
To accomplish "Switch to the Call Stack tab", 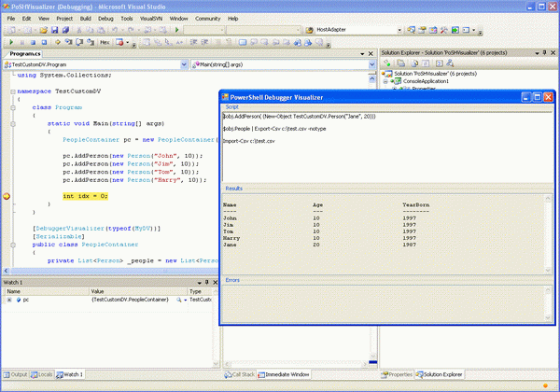I will pyautogui.click(x=239, y=374).
